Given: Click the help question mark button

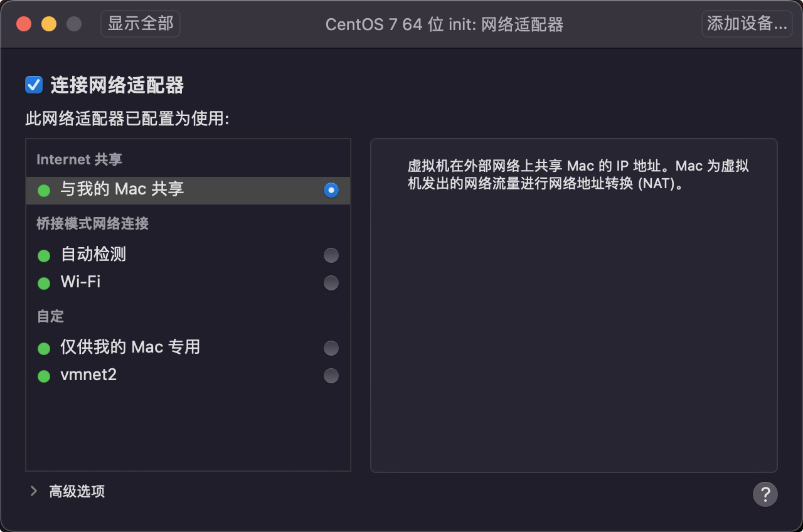Looking at the screenshot, I should pyautogui.click(x=765, y=494).
